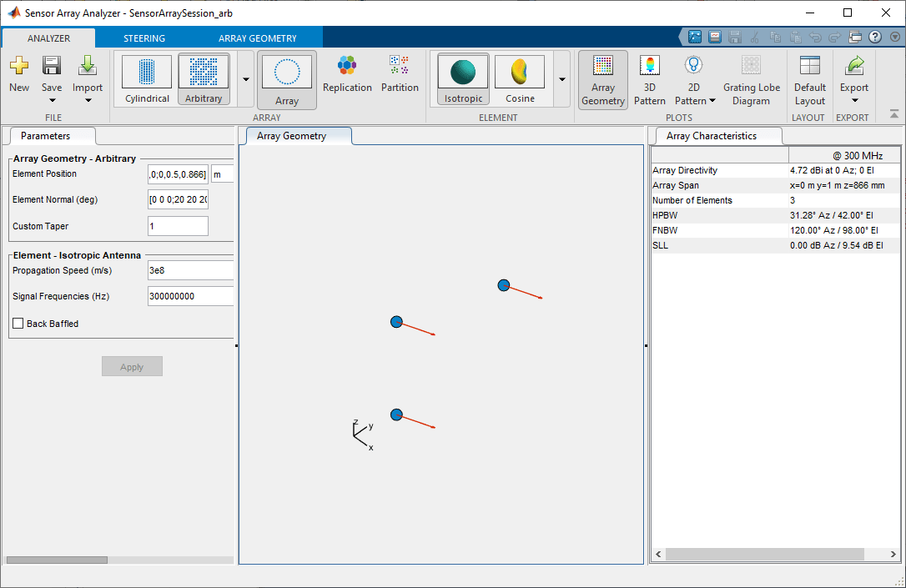Select the Number of Elements row

775,200
